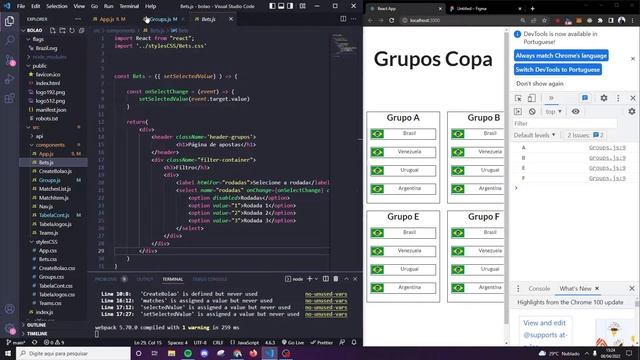Refresh the Explorer file tree
The height and width of the screenshot is (360, 640).
(x=72, y=30)
